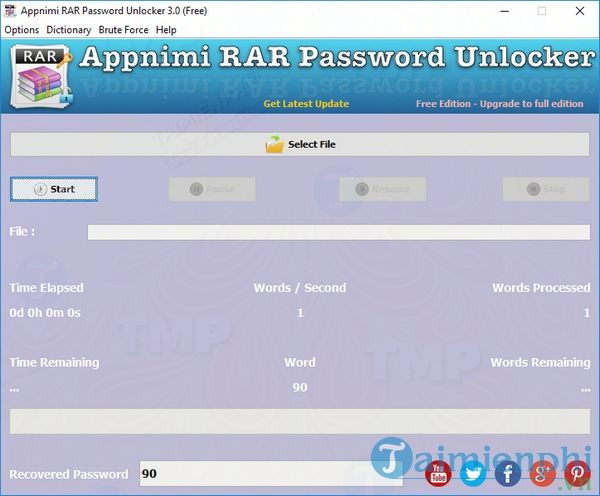600x496 pixels.
Task: Open the YouTube social icon
Action: pos(439,473)
